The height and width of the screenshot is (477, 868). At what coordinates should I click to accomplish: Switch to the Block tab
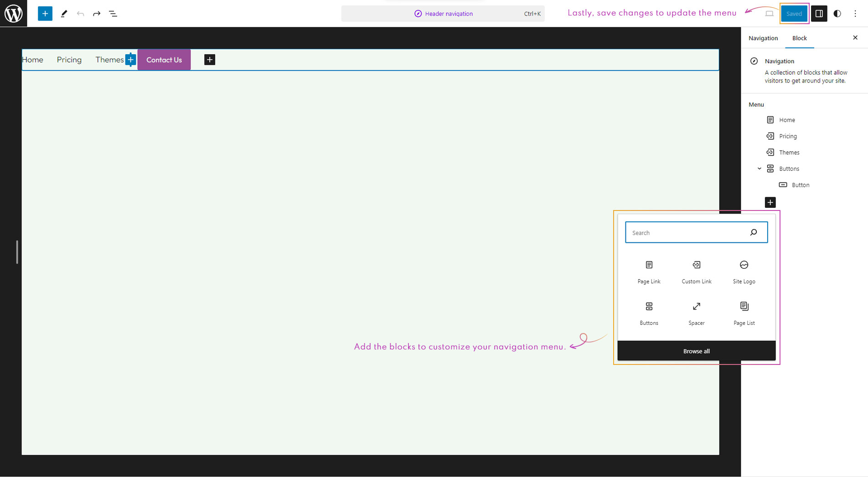(799, 38)
